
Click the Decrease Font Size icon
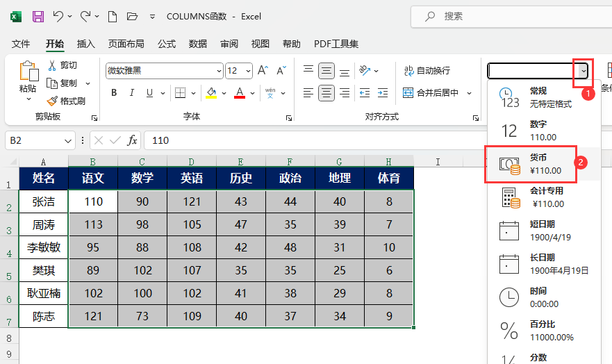click(281, 71)
